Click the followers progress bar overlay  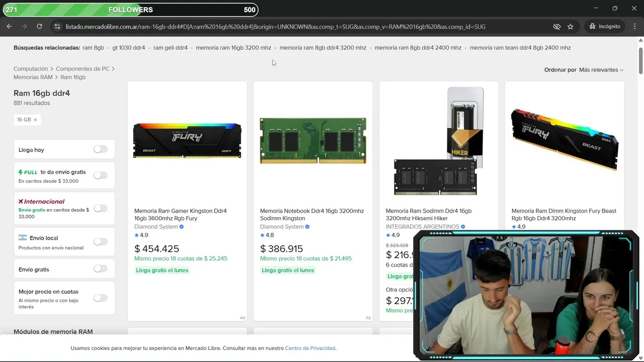(131, 10)
